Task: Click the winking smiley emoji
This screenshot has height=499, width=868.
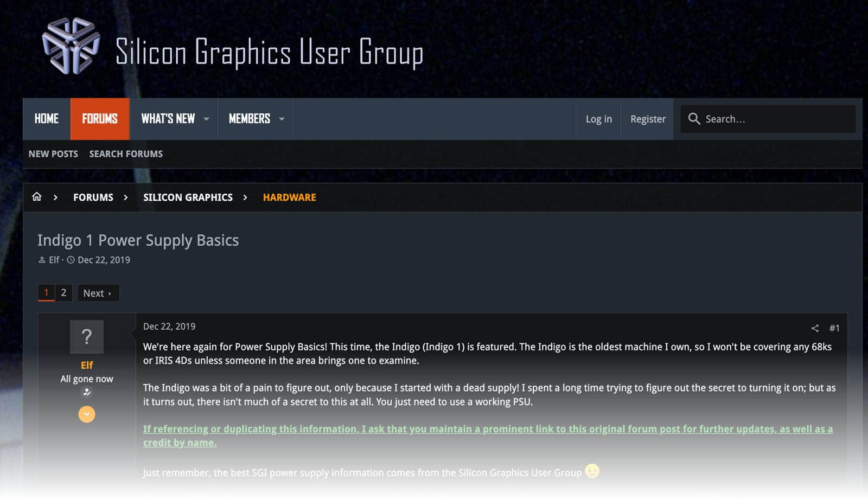Action: coord(592,471)
